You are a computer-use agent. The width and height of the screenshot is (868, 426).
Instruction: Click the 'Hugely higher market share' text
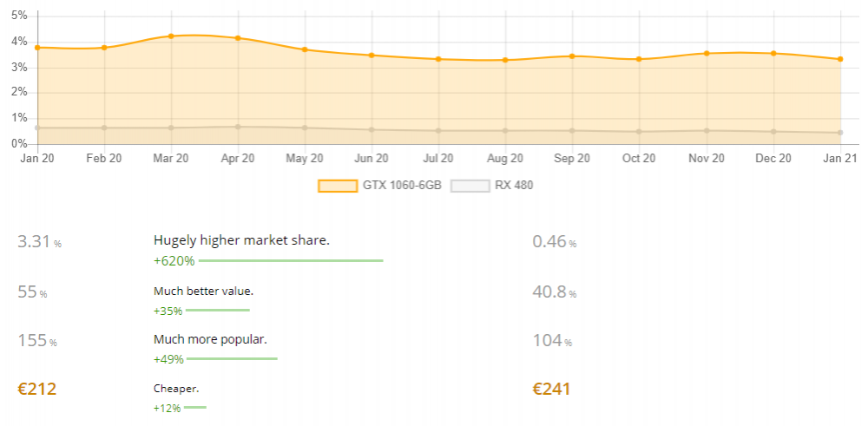coord(241,240)
